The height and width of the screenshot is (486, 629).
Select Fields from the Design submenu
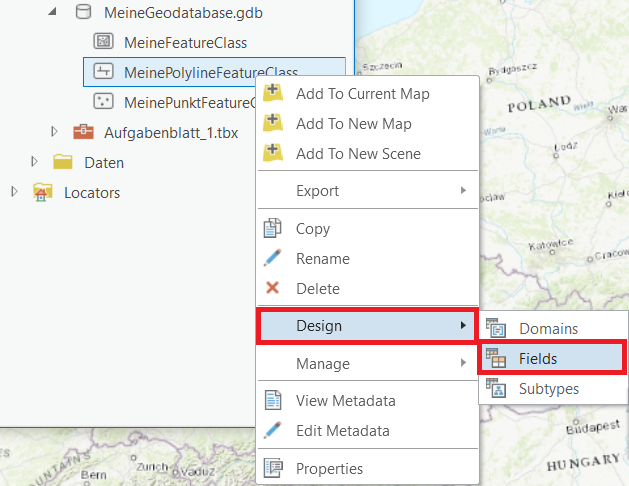pyautogui.click(x=538, y=358)
